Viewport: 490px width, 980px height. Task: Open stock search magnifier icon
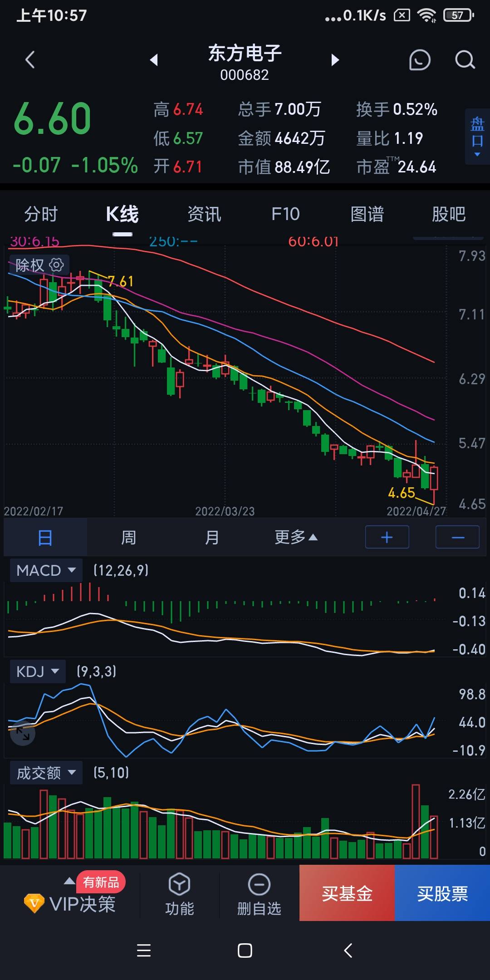click(x=465, y=60)
